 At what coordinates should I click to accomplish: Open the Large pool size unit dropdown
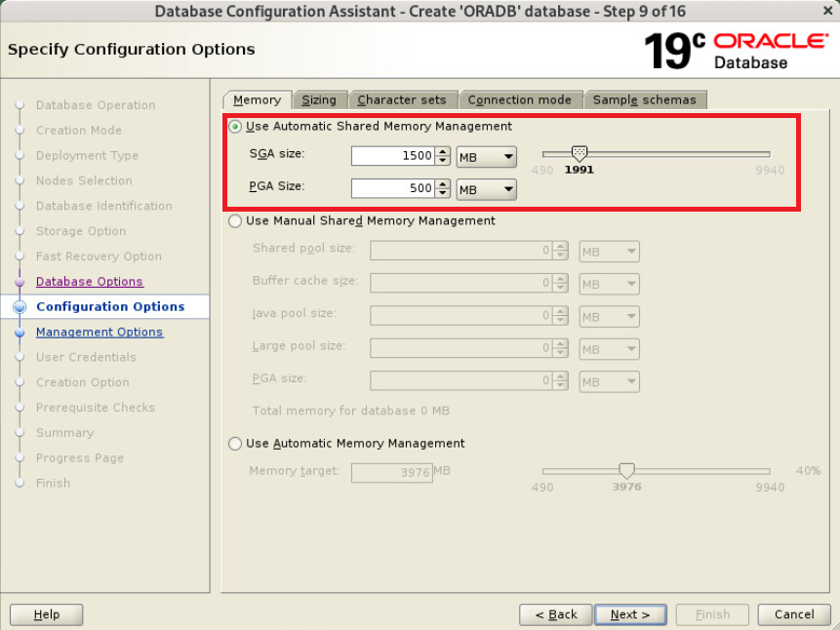(x=609, y=349)
